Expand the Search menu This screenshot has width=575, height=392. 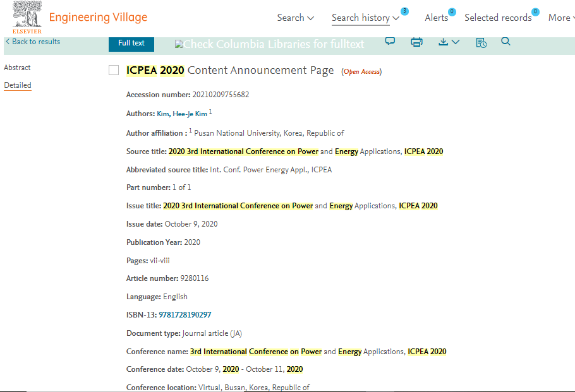pos(295,18)
